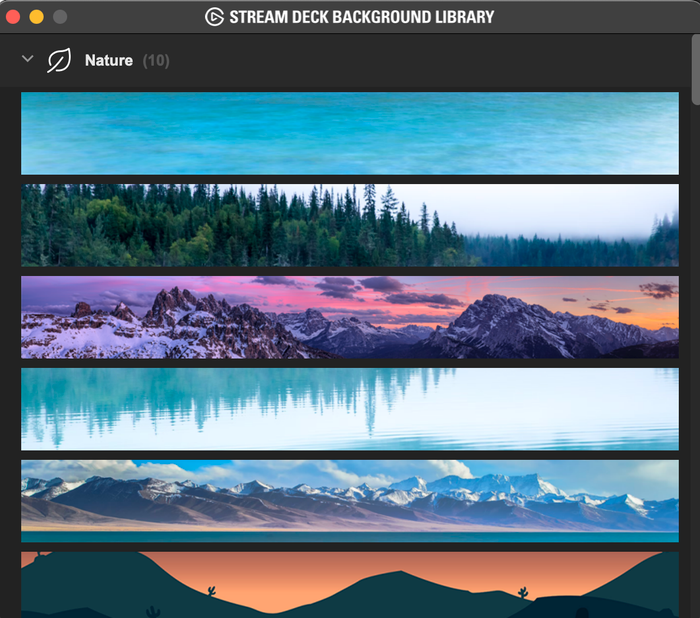The image size is (700, 618).
Task: Select the turquoise ocean water background
Action: (350, 133)
